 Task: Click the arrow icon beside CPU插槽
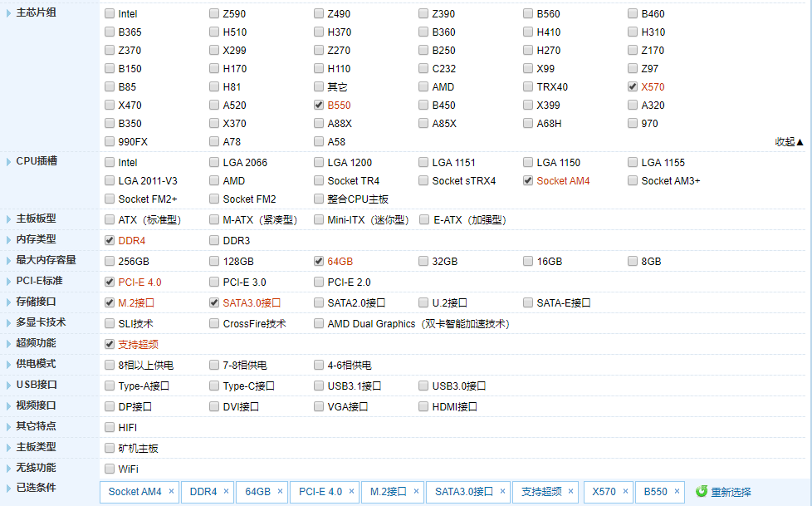pyautogui.click(x=7, y=162)
